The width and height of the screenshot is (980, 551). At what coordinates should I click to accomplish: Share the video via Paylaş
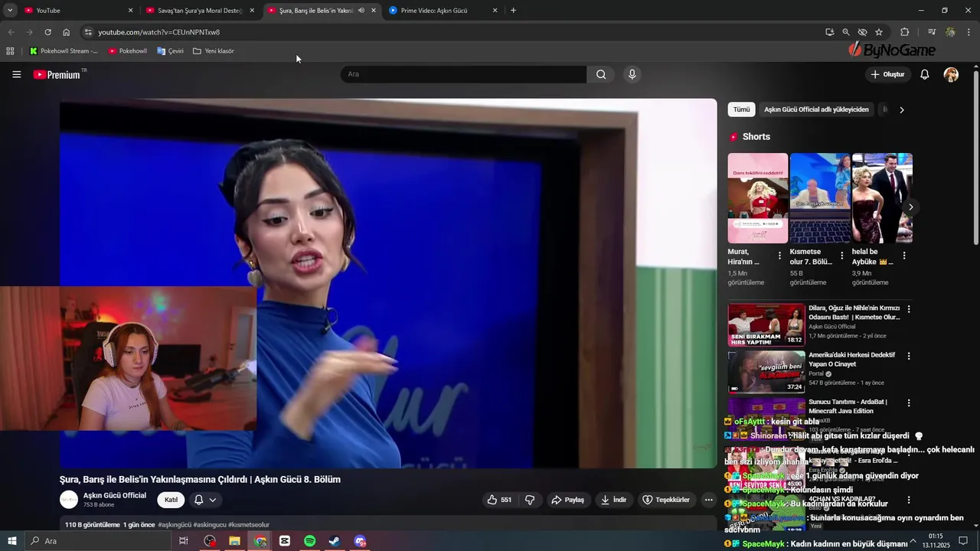(x=567, y=500)
